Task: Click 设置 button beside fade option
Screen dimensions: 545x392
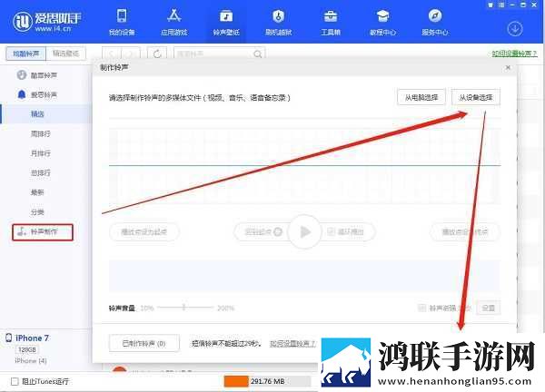Action: [489, 308]
